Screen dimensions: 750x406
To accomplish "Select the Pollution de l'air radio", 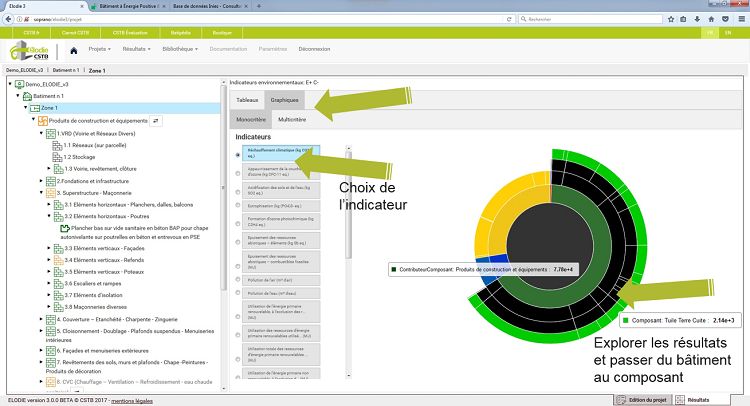I will point(238,280).
